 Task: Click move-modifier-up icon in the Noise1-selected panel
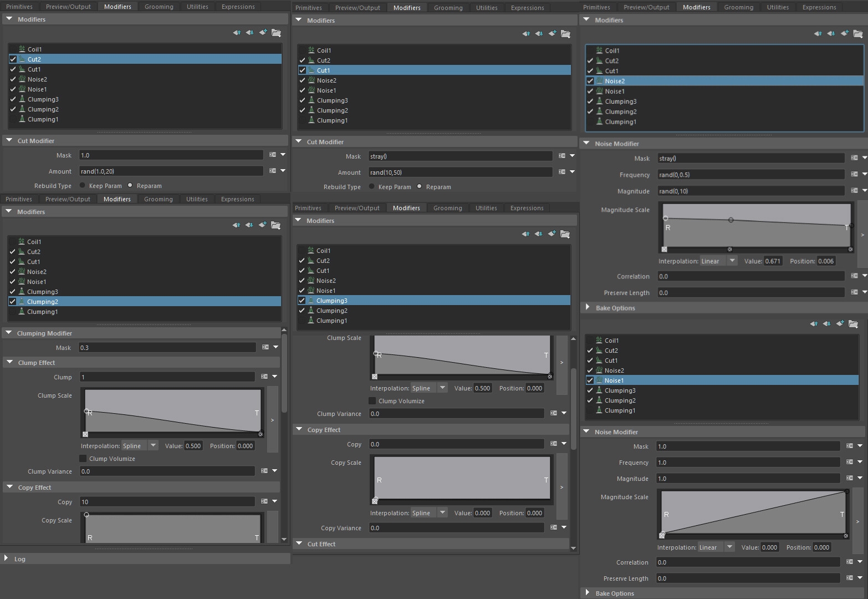814,324
